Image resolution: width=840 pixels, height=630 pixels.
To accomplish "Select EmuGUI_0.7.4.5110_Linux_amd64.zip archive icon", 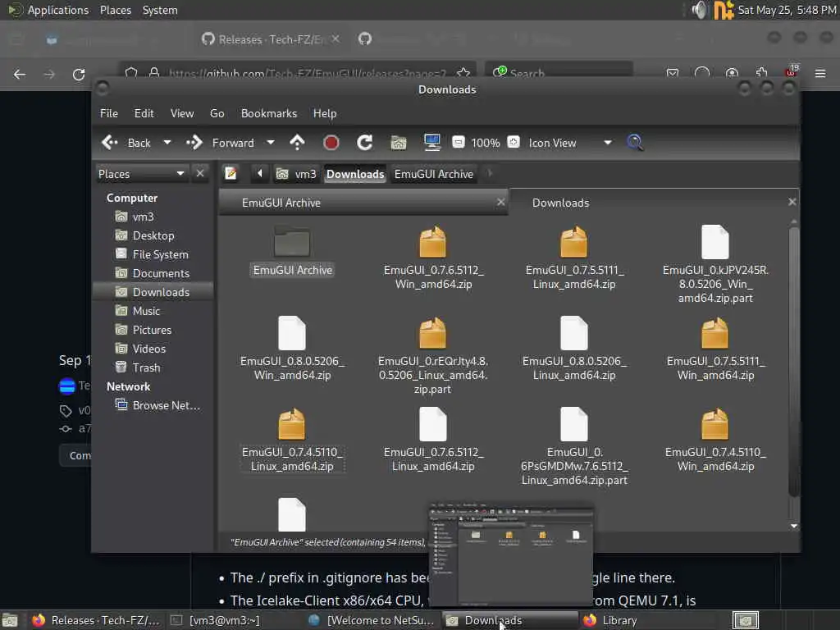I will 292,424.
